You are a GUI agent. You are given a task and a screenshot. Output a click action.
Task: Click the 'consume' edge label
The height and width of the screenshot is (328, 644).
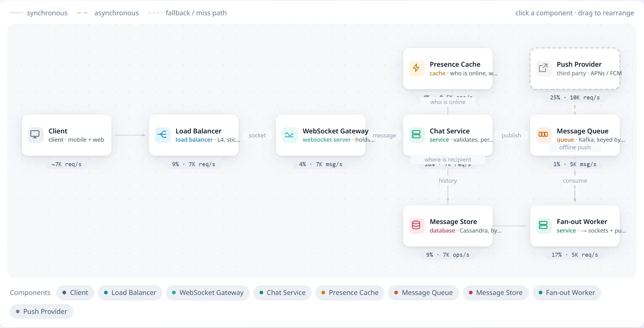click(x=575, y=181)
